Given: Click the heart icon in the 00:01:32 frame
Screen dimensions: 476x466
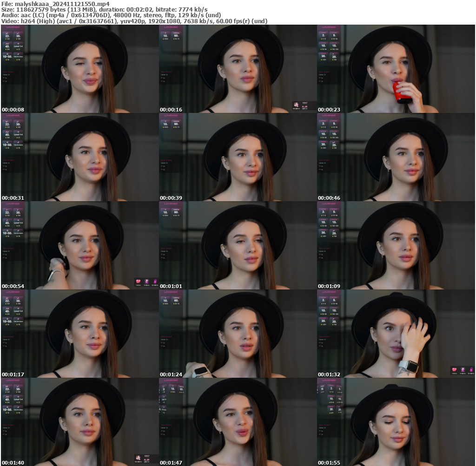Looking at the screenshot, I should (x=454, y=370).
